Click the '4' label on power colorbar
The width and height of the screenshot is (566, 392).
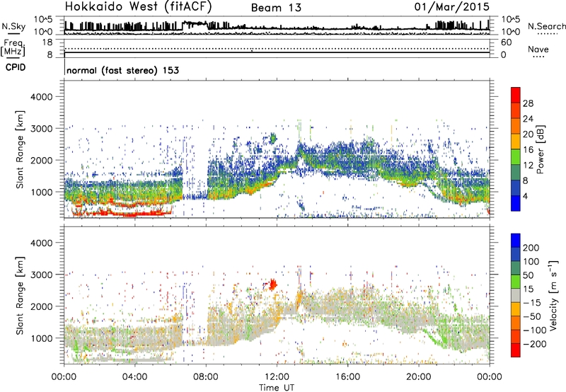[x=525, y=196]
